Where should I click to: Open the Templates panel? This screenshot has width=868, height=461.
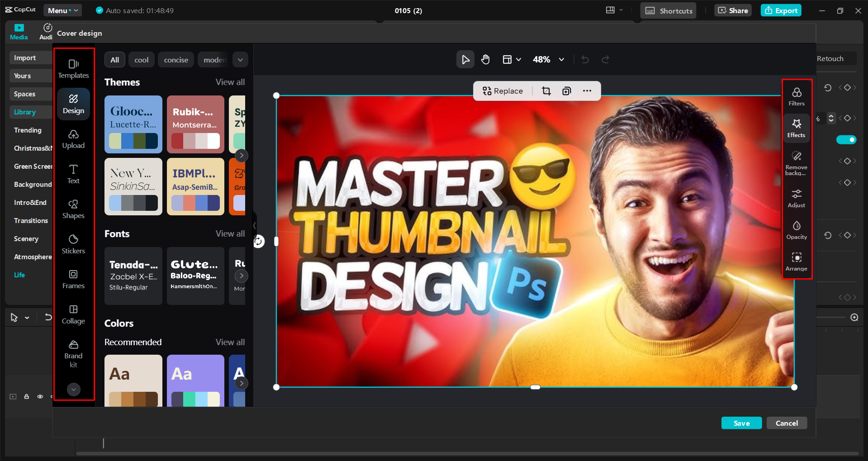(x=73, y=67)
